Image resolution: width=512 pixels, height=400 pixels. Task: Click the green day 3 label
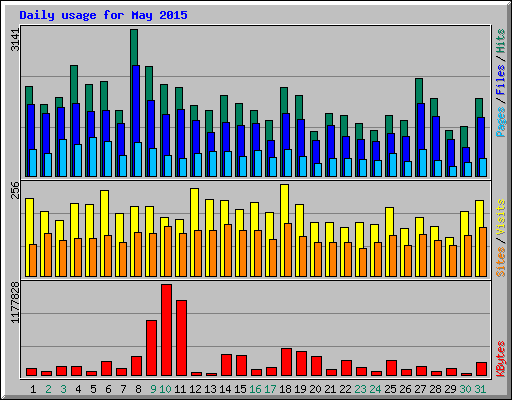point(63,389)
